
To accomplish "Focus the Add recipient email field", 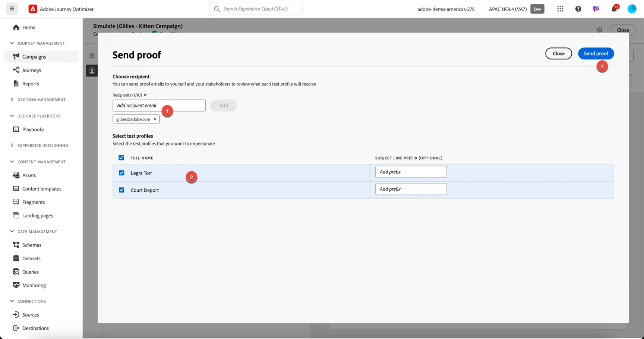I will [159, 106].
